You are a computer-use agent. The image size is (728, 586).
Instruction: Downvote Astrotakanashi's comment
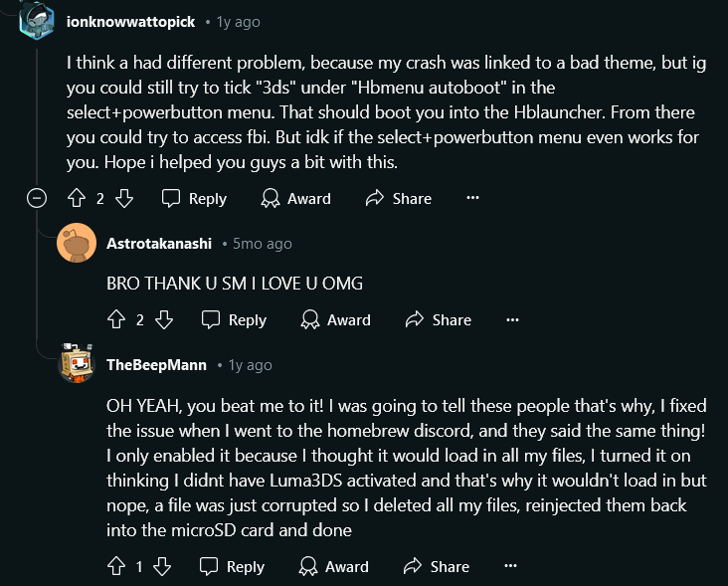click(164, 319)
